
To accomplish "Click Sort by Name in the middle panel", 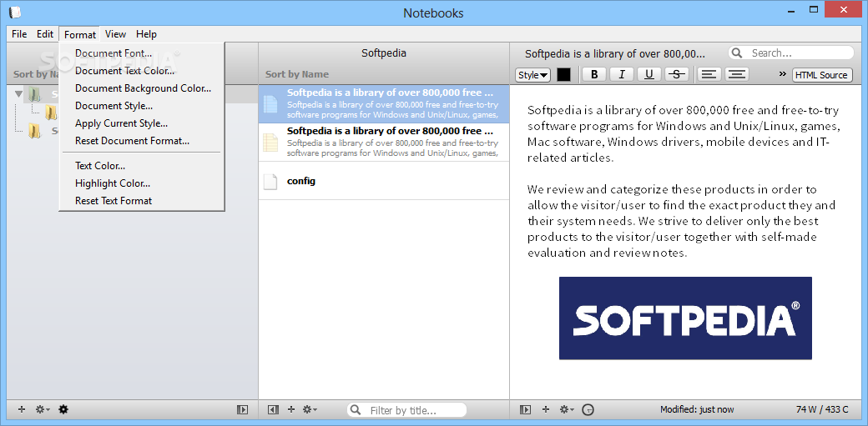I will pos(297,74).
